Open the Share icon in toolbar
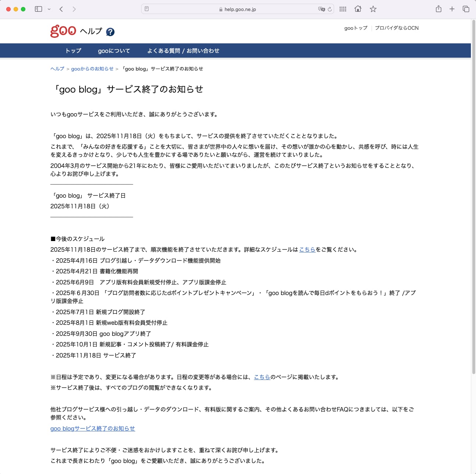Image resolution: width=476 pixels, height=474 pixels. click(x=439, y=9)
